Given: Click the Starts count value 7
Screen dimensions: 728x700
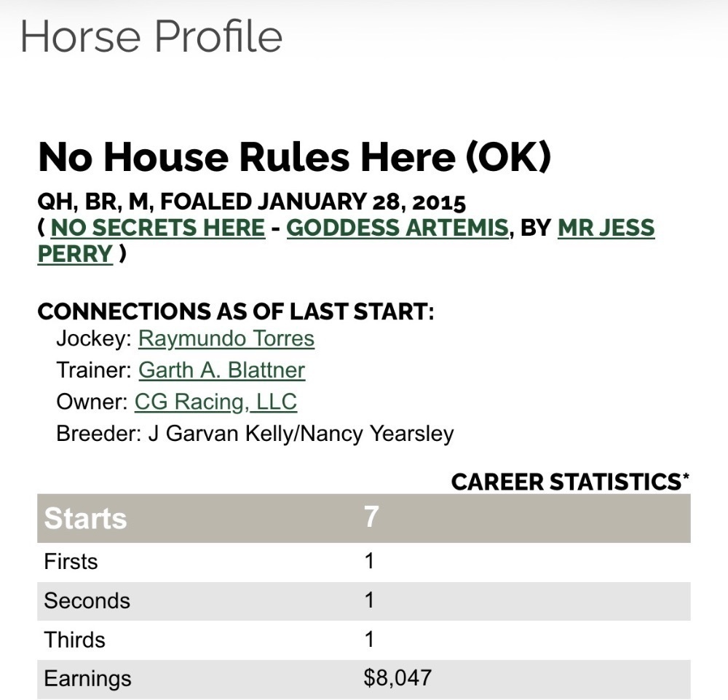Looking at the screenshot, I should (x=371, y=517).
